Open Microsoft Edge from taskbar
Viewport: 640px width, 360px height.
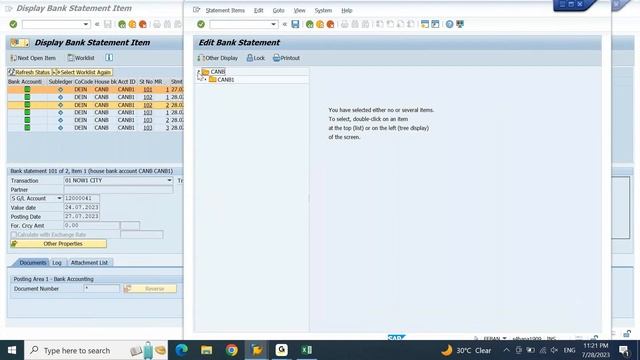tap(182, 350)
